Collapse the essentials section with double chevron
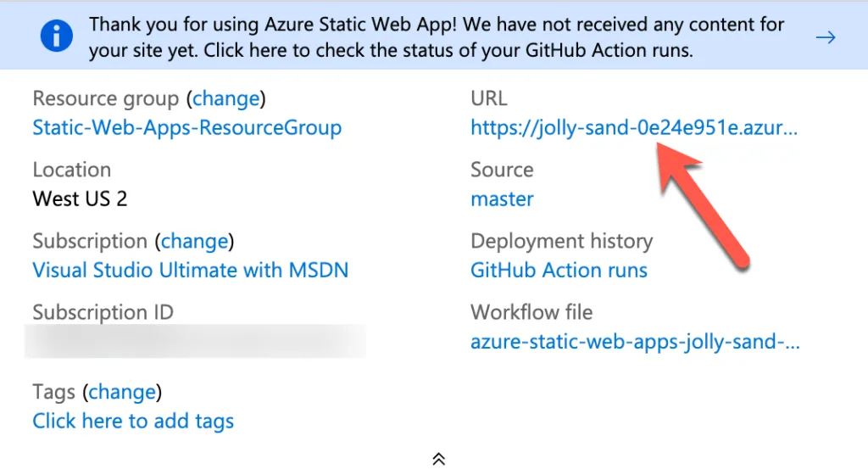The image size is (868, 475). click(438, 459)
